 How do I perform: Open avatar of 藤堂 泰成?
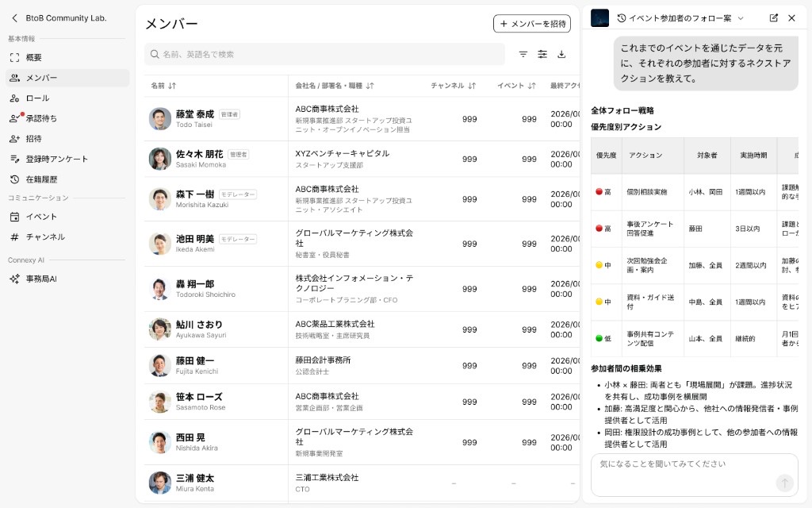tap(160, 119)
